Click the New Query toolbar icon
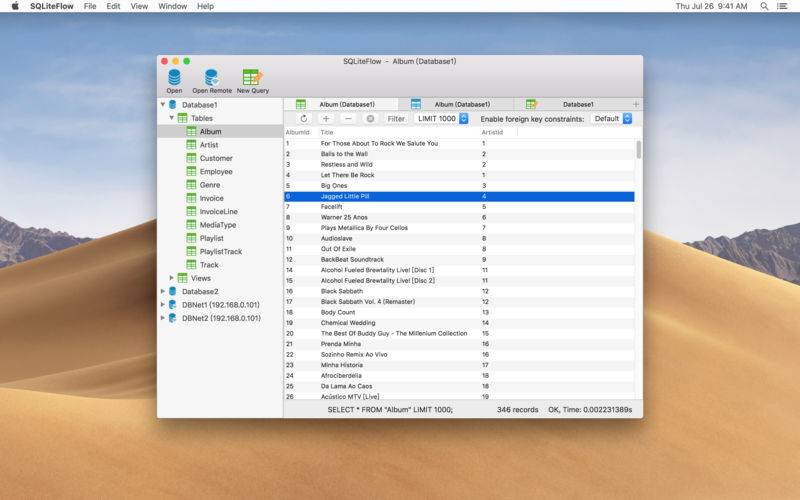 [x=252, y=78]
